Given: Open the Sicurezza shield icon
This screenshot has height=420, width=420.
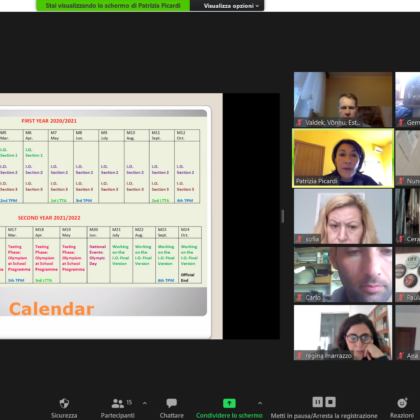Looking at the screenshot, I should (64, 403).
